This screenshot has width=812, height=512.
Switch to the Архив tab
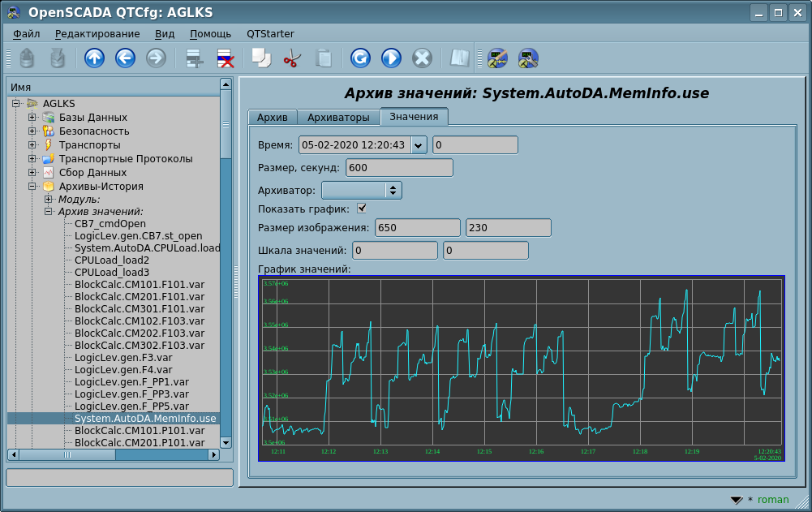tap(273, 117)
